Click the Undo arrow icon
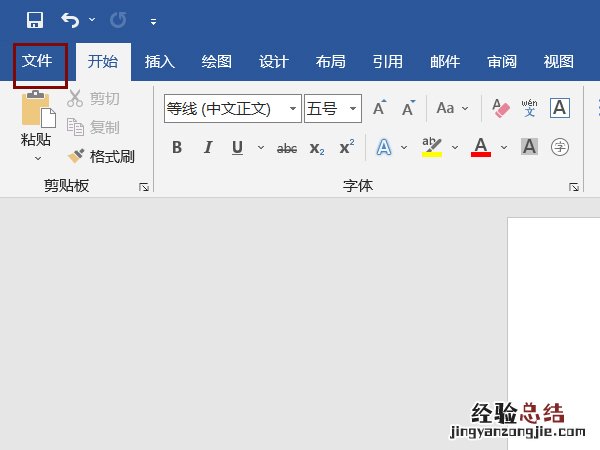Viewport: 600px width, 450px height. tap(70, 20)
